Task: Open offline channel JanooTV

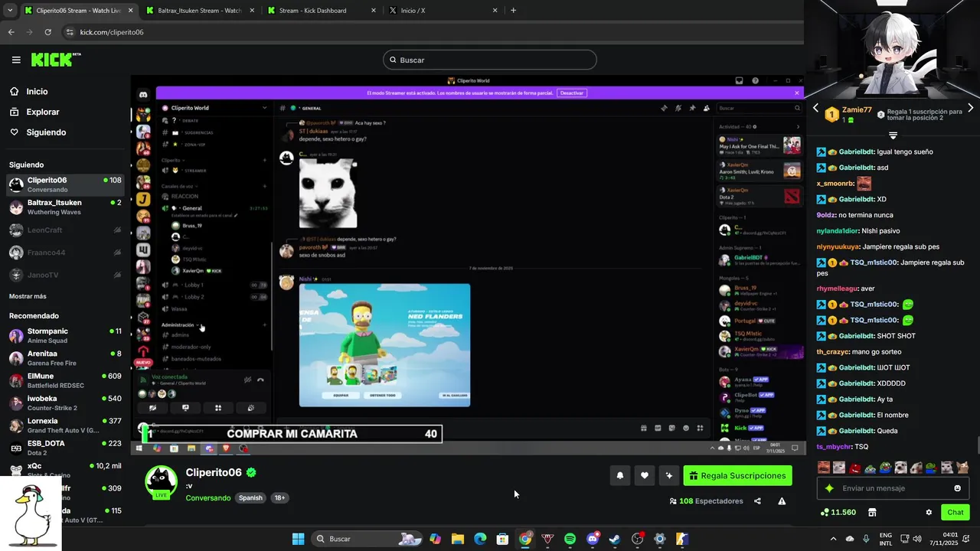Action: 65,275
